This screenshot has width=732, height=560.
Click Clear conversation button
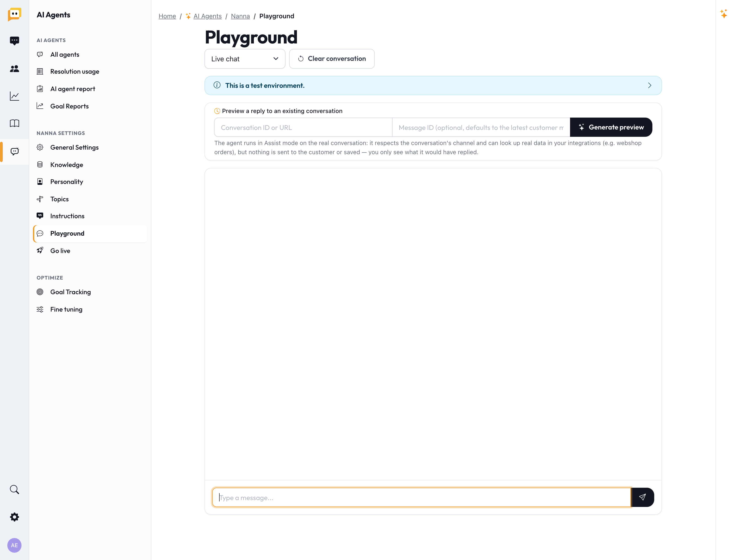(332, 59)
